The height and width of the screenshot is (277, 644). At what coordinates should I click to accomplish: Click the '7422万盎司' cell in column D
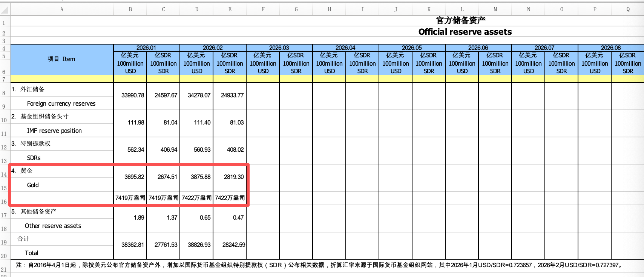(x=196, y=198)
